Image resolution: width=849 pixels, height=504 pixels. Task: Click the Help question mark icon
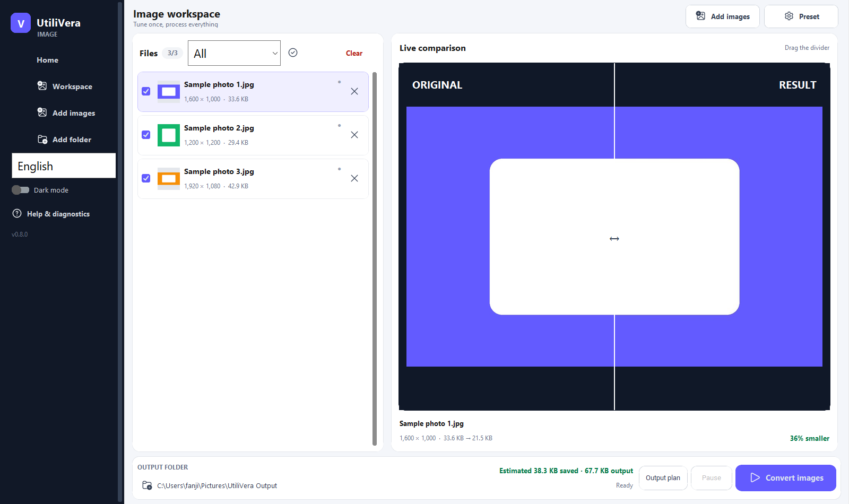[17, 214]
